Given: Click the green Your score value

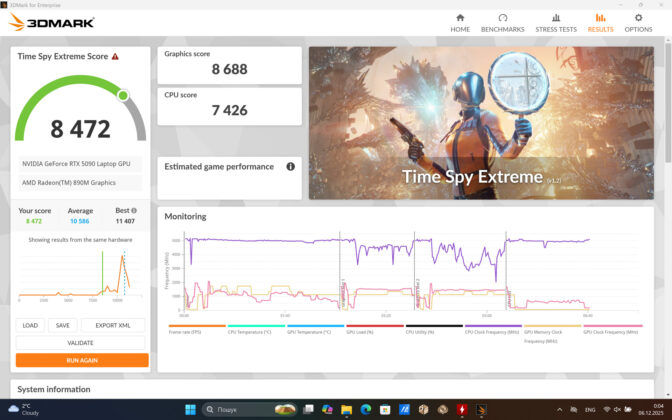Looking at the screenshot, I should pyautogui.click(x=34, y=221).
